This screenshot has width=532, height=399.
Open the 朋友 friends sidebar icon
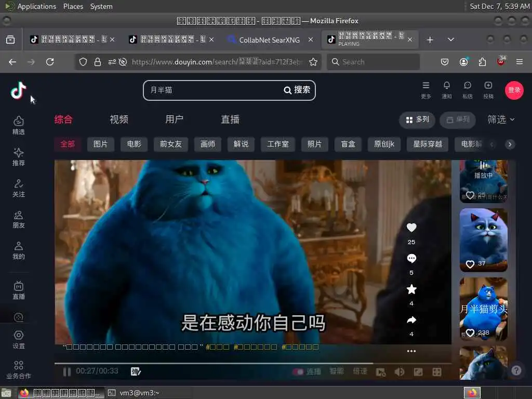point(18,220)
